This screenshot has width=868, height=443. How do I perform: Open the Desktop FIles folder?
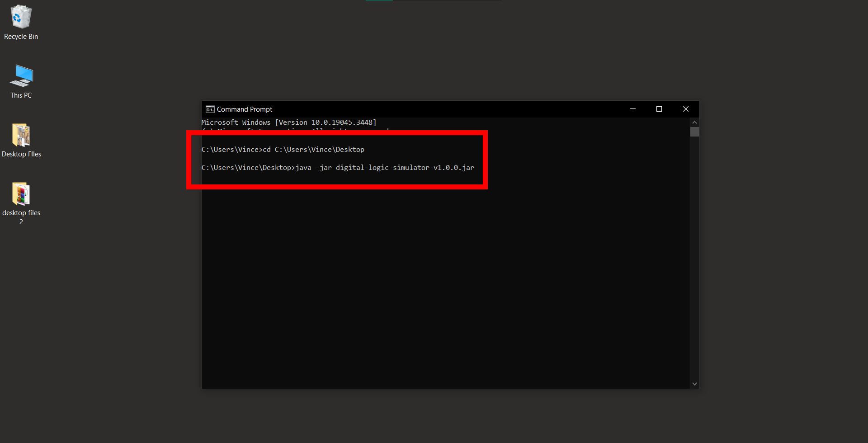coord(21,136)
